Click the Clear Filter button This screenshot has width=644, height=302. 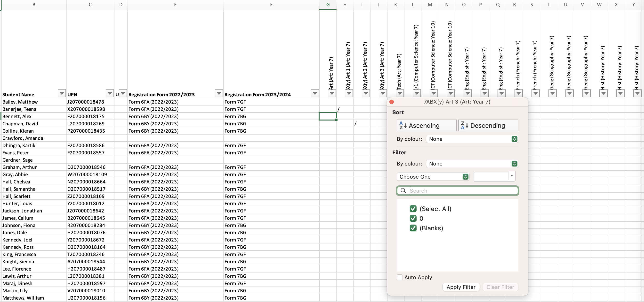pyautogui.click(x=500, y=287)
